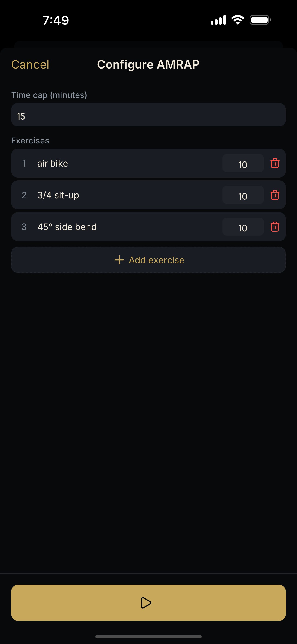Image resolution: width=297 pixels, height=644 pixels.
Task: Tap the battery indicator icon
Action: tap(260, 20)
